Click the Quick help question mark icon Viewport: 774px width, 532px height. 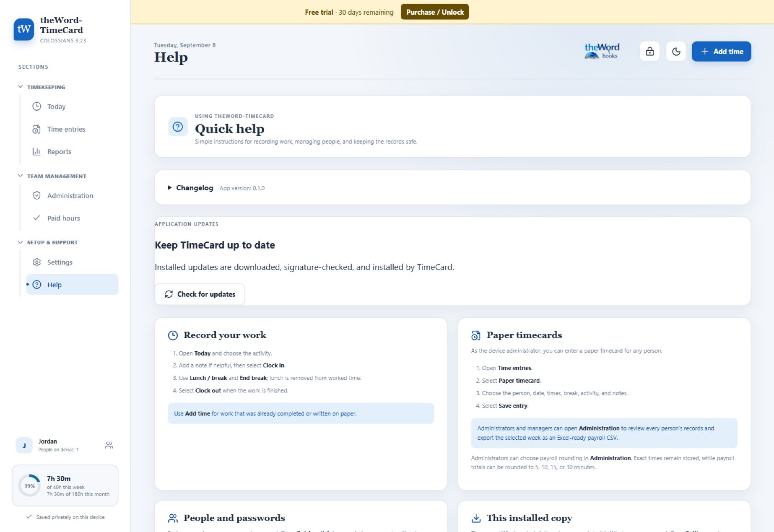point(178,127)
